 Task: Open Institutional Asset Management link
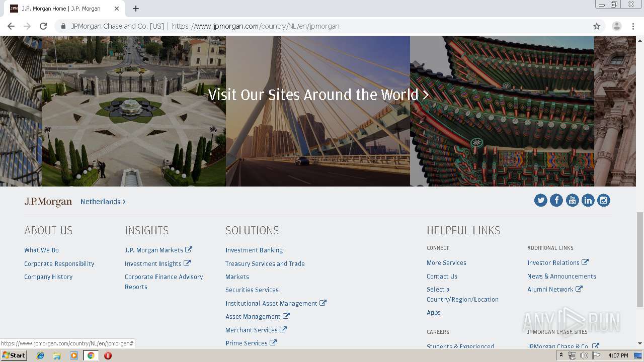click(276, 303)
